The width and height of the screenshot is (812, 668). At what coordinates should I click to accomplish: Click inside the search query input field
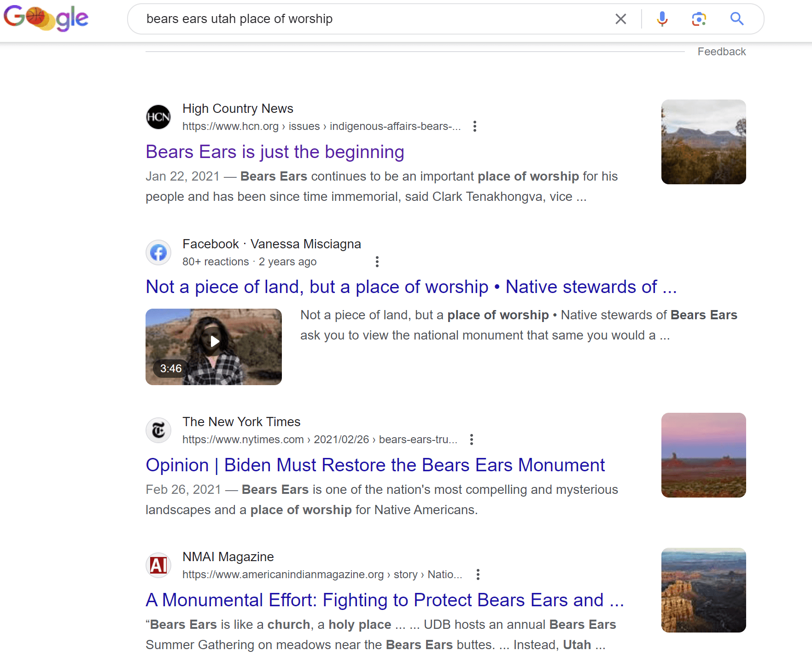pyautogui.click(x=368, y=19)
